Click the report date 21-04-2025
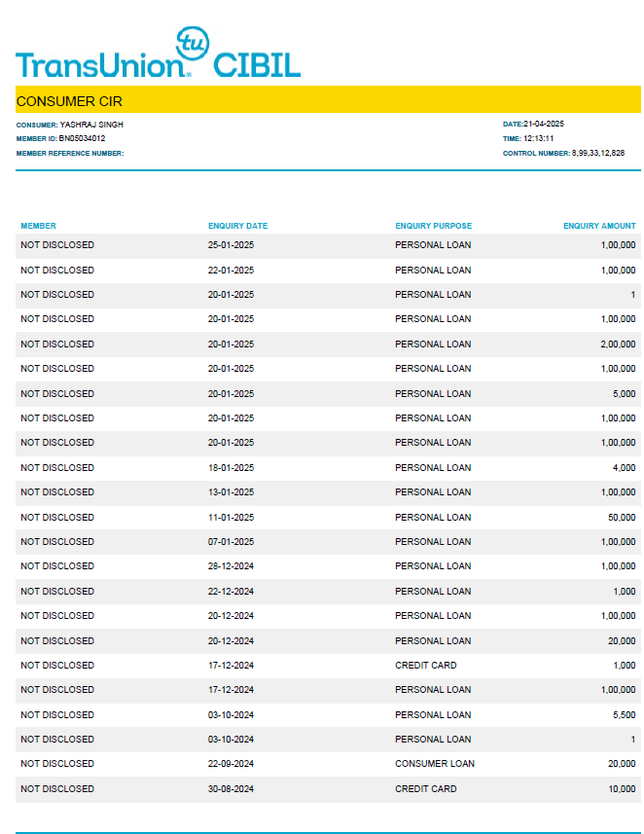 point(544,125)
